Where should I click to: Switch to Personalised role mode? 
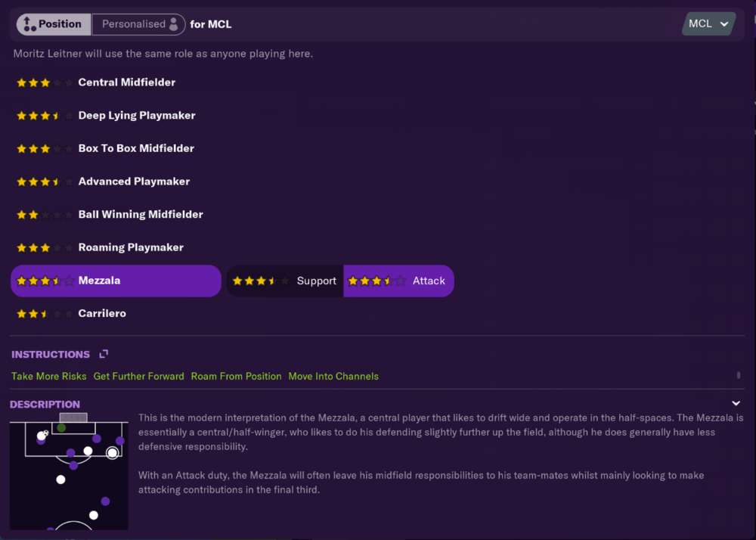138,24
